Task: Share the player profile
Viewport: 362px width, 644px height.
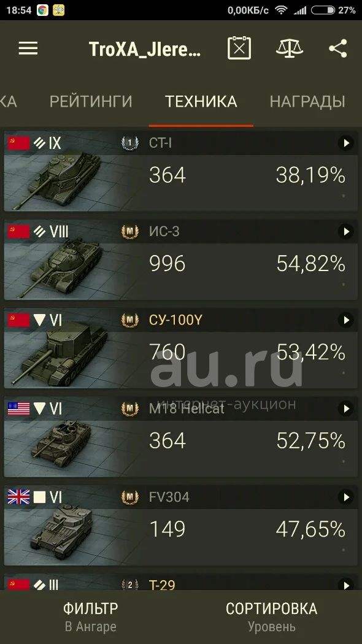Action: click(x=337, y=48)
